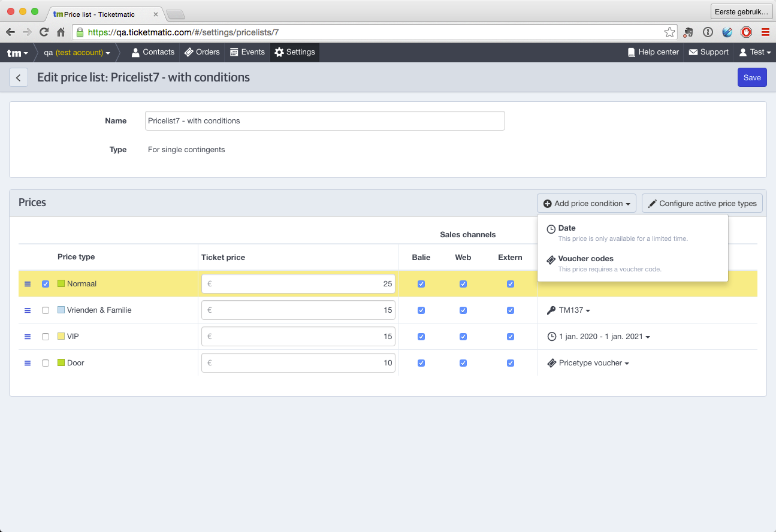Reload the page with the refresh icon
Screen dimensions: 776x532
[x=44, y=32]
